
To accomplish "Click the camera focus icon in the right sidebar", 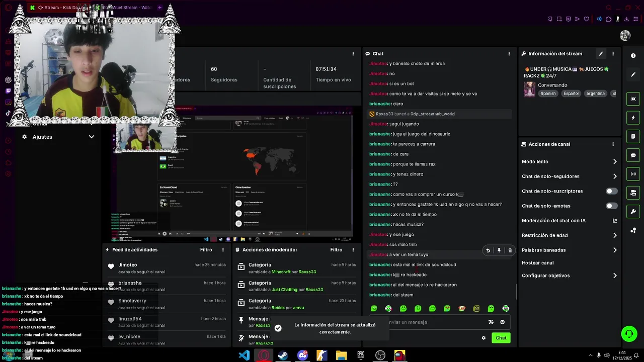I will coord(633,99).
